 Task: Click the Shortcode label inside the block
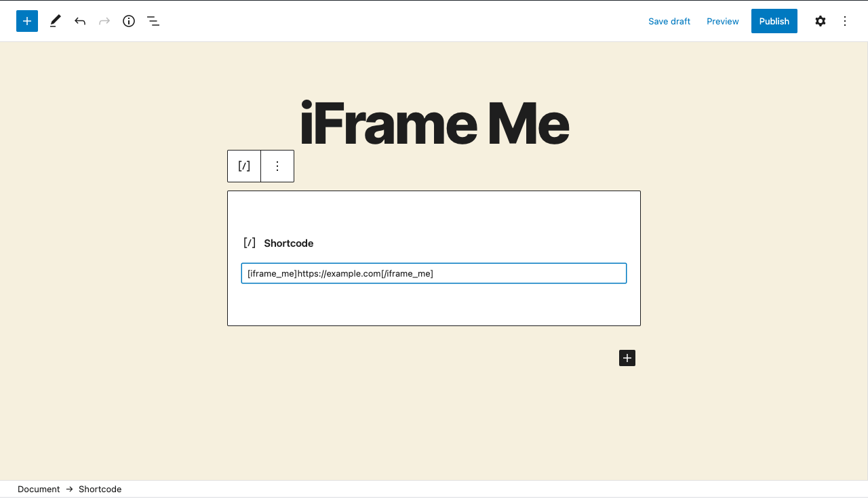pyautogui.click(x=289, y=243)
